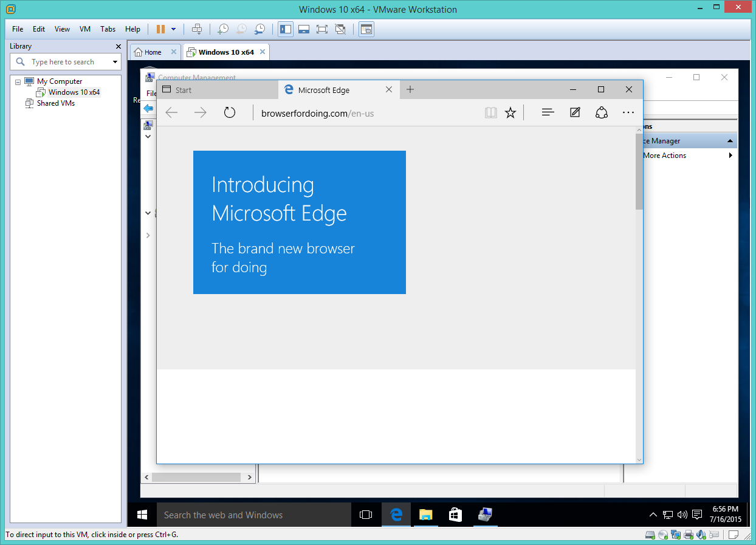Go forward in Edge
The image size is (756, 545).
[x=200, y=112]
